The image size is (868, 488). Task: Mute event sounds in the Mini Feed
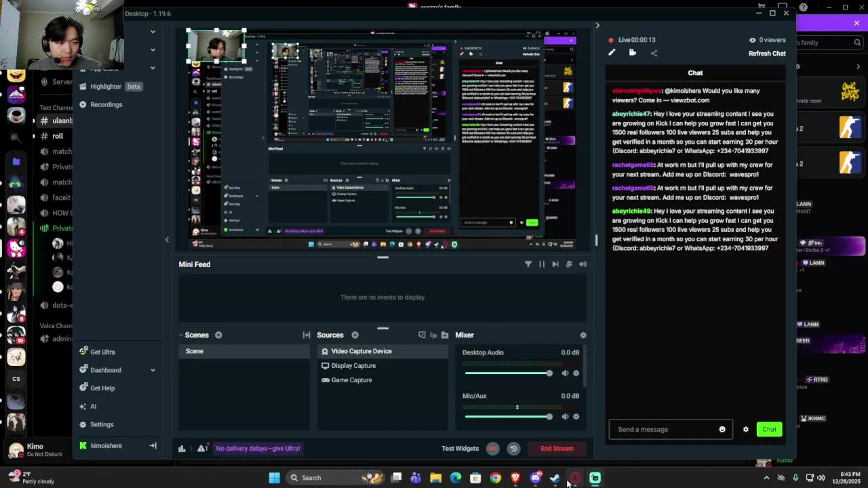pos(569,264)
